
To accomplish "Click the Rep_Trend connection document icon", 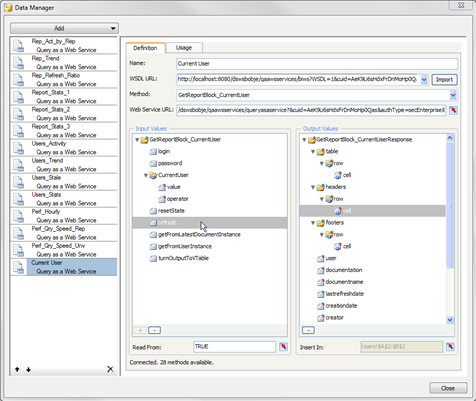I will (x=18, y=62).
